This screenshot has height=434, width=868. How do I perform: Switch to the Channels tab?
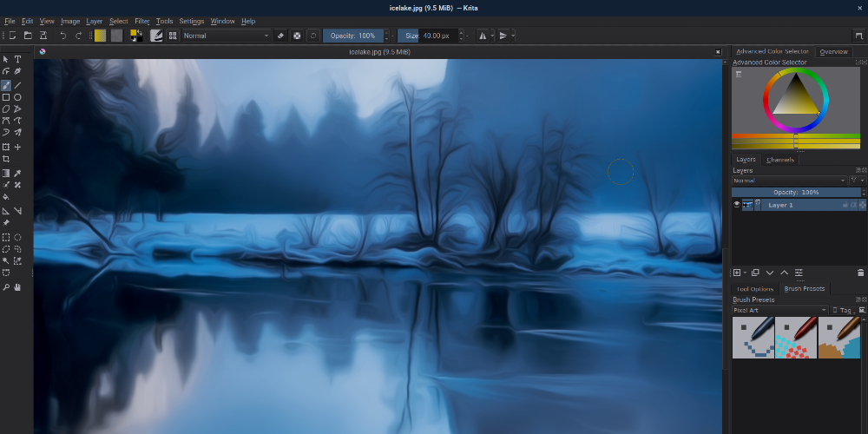click(779, 160)
